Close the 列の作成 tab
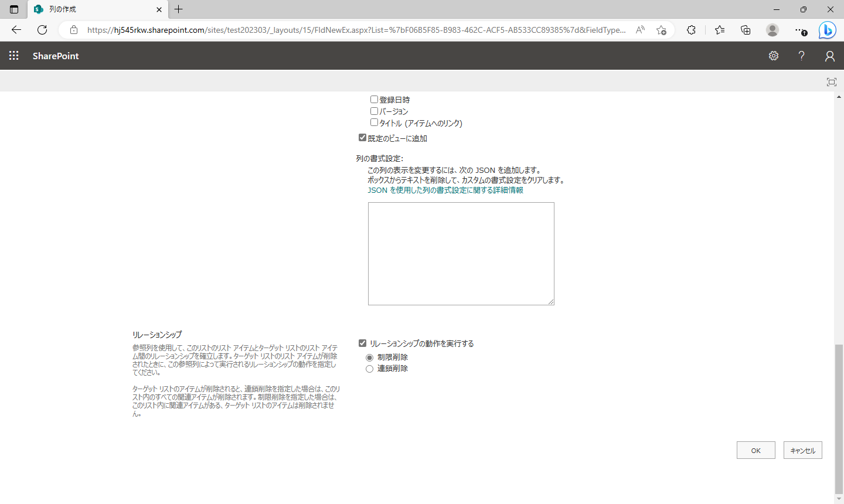The width and height of the screenshot is (844, 504). coord(159,9)
